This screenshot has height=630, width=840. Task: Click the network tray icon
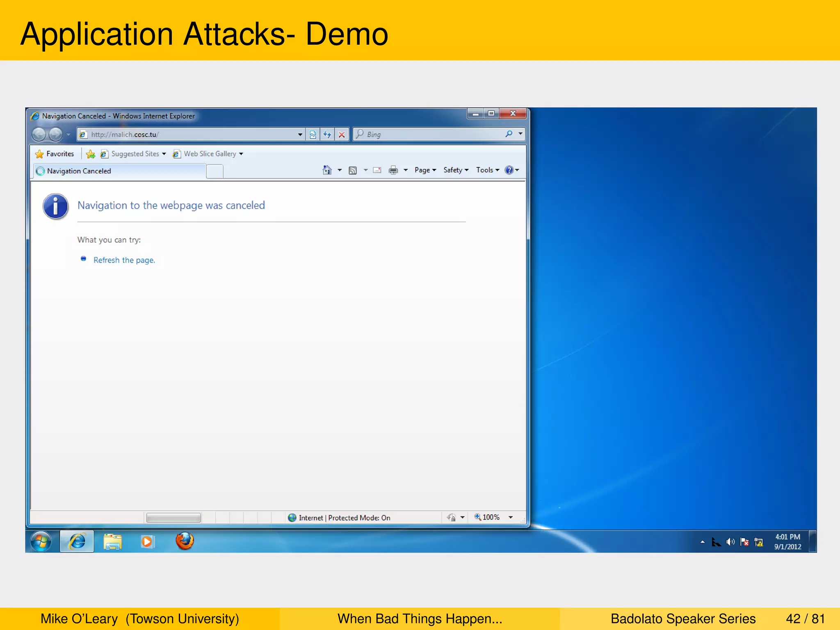pos(759,542)
